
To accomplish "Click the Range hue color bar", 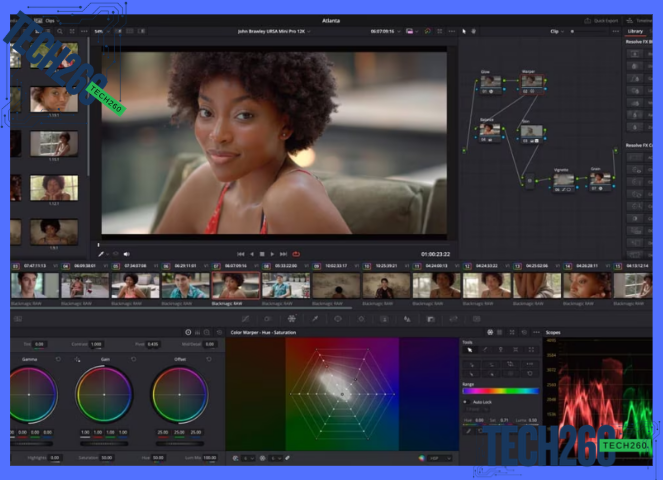I will point(500,390).
